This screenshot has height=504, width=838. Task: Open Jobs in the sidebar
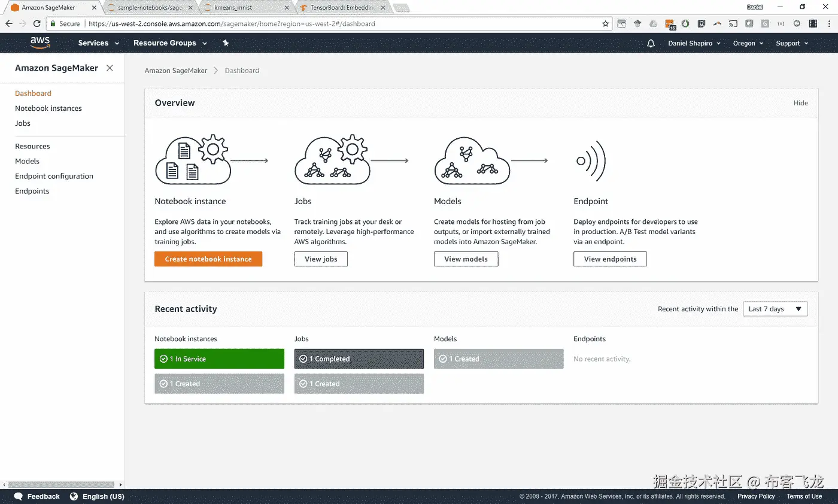coord(23,123)
